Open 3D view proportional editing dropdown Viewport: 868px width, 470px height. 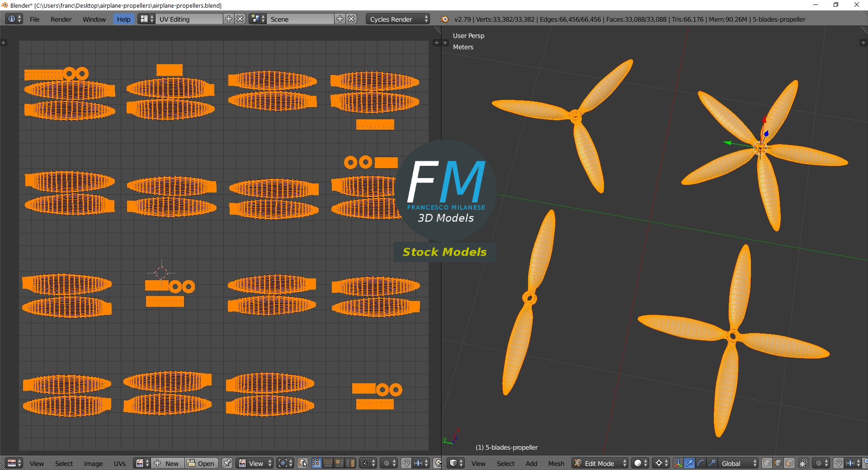pos(821,463)
